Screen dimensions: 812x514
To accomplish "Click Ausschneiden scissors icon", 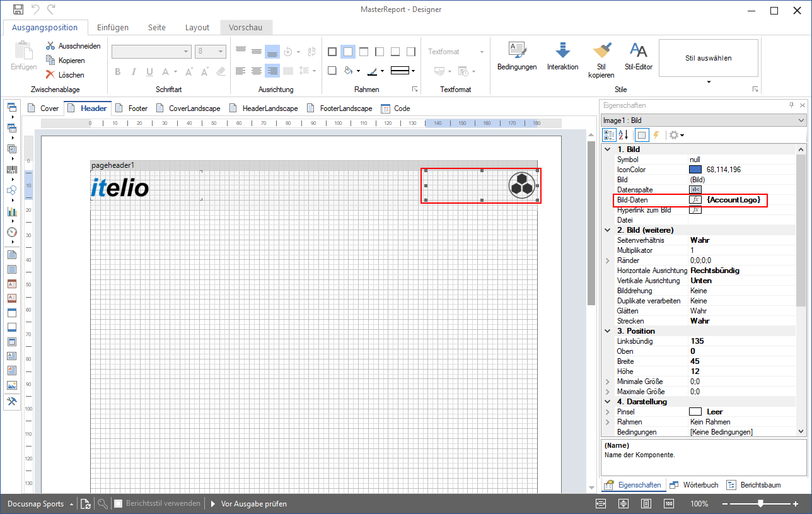I will pos(50,46).
